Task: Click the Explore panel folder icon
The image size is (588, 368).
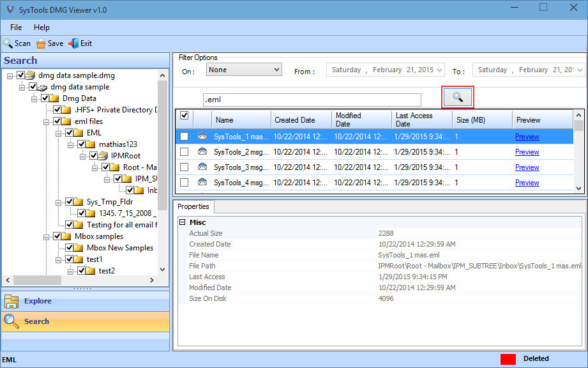Action: coord(11,301)
